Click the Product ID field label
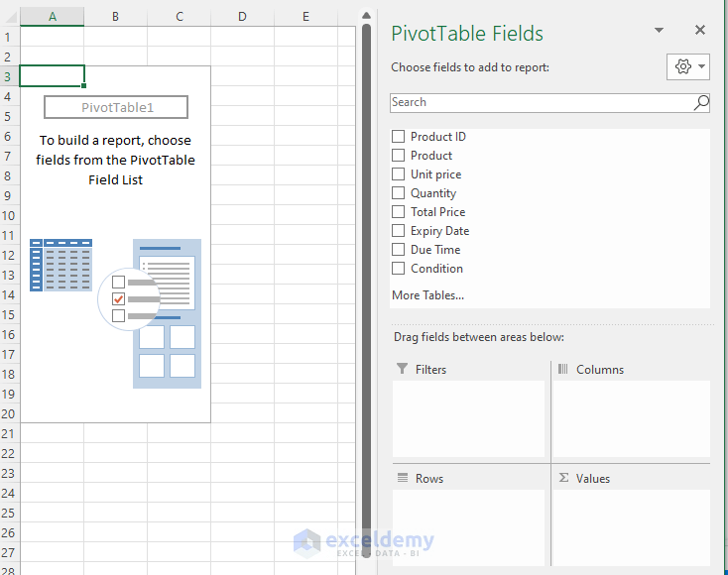 coord(437,137)
